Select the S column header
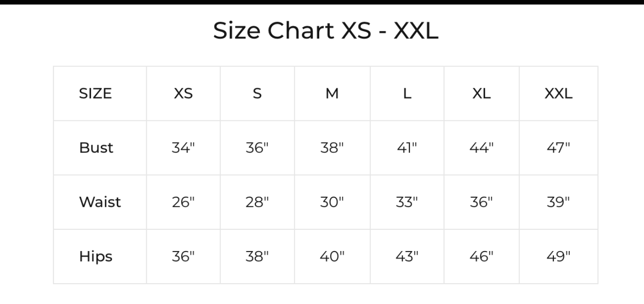 257,94
